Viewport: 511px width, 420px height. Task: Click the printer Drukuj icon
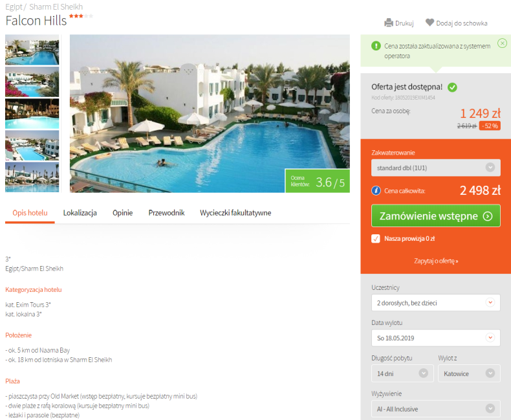point(389,23)
